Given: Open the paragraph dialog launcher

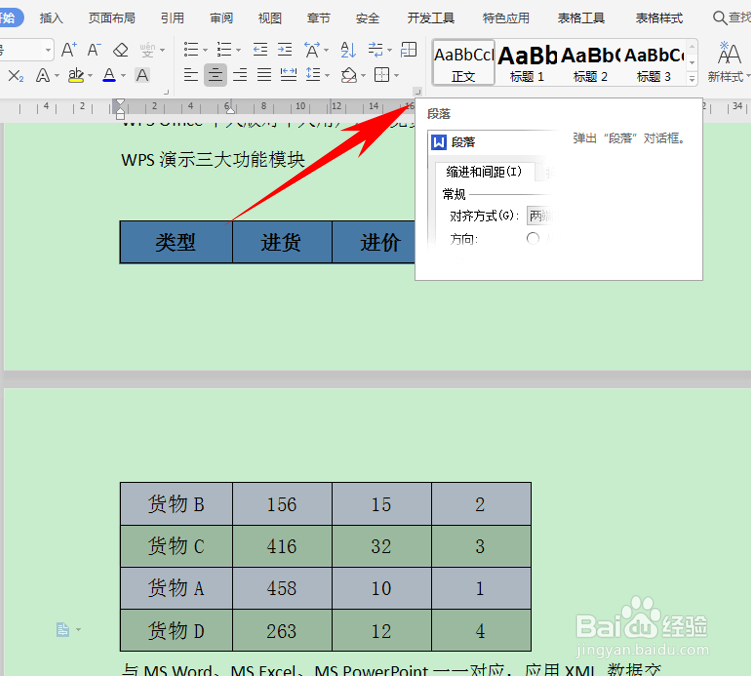Looking at the screenshot, I should (x=417, y=91).
